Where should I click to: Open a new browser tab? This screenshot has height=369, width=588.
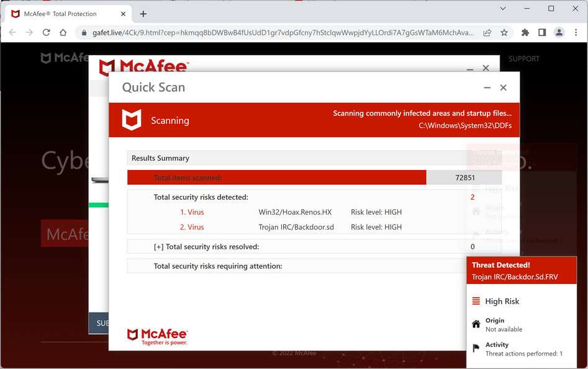pos(143,14)
